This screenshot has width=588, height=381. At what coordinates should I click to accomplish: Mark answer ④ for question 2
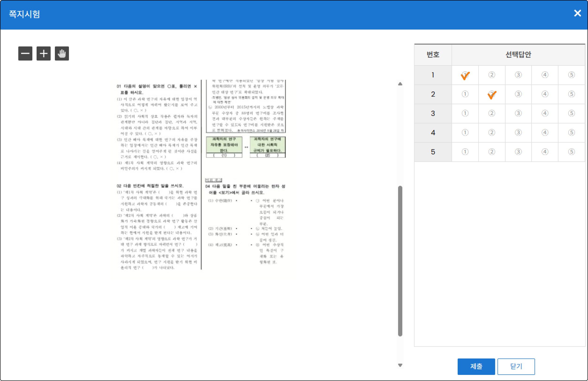click(x=545, y=94)
